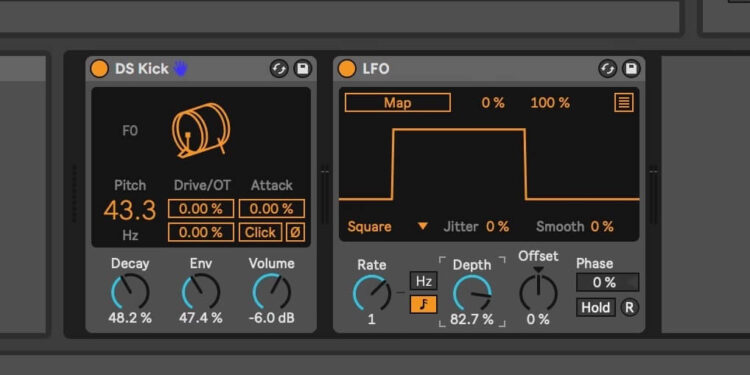Open the LFO multimap list icon
Screen dimensions: 750x375
tap(624, 102)
